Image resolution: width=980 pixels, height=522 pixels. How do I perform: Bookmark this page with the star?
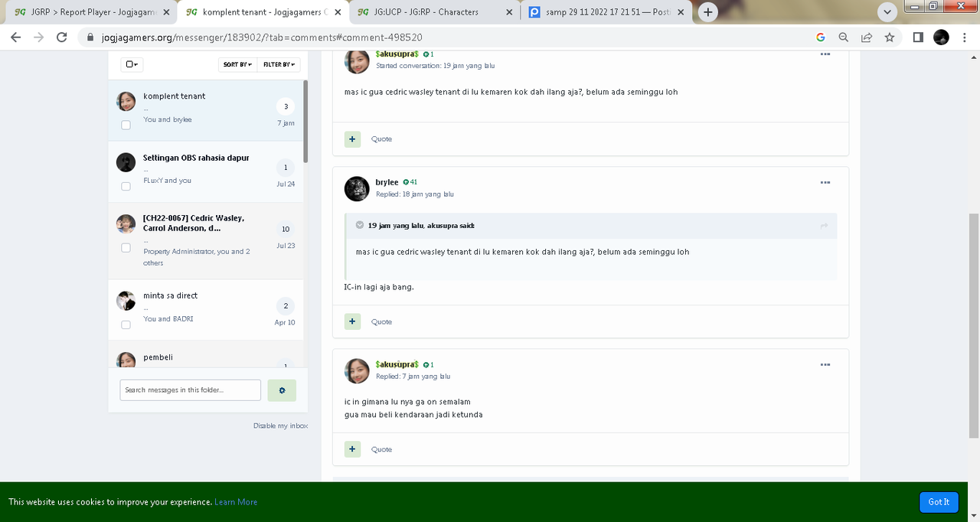click(x=890, y=37)
